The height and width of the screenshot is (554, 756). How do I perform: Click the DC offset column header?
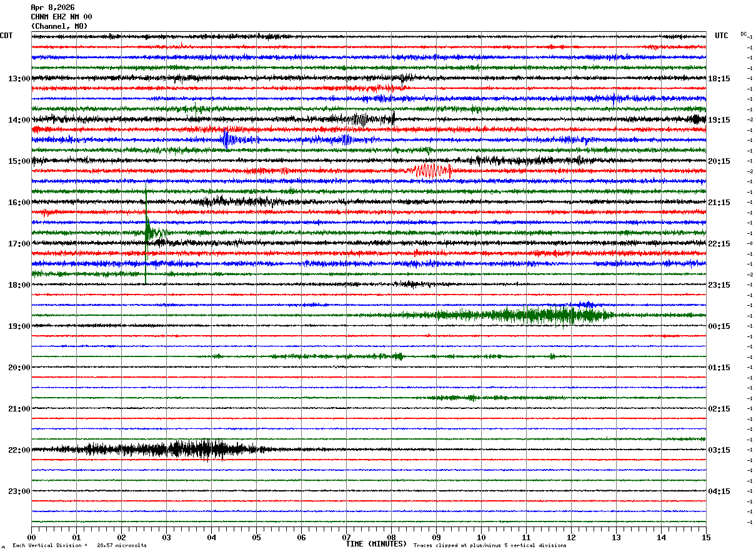click(744, 34)
